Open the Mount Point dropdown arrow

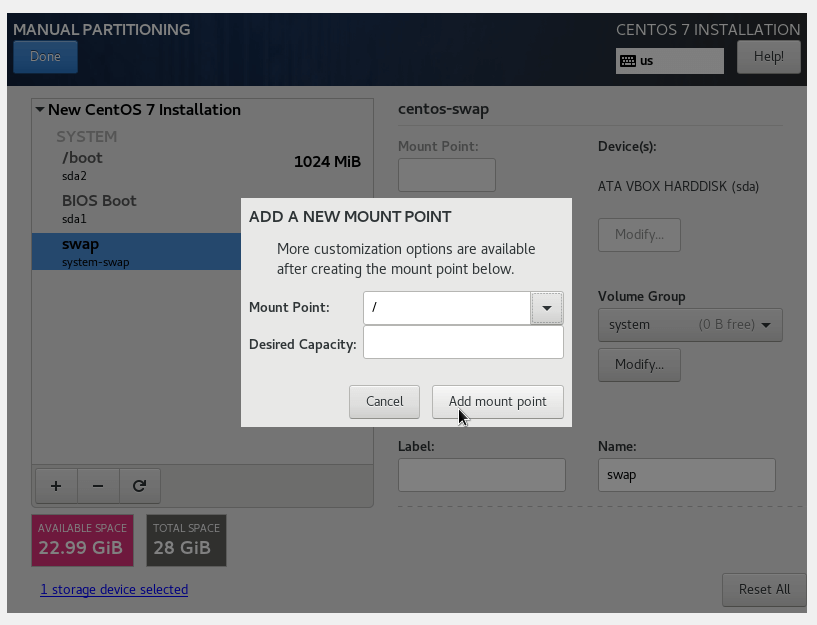point(547,308)
